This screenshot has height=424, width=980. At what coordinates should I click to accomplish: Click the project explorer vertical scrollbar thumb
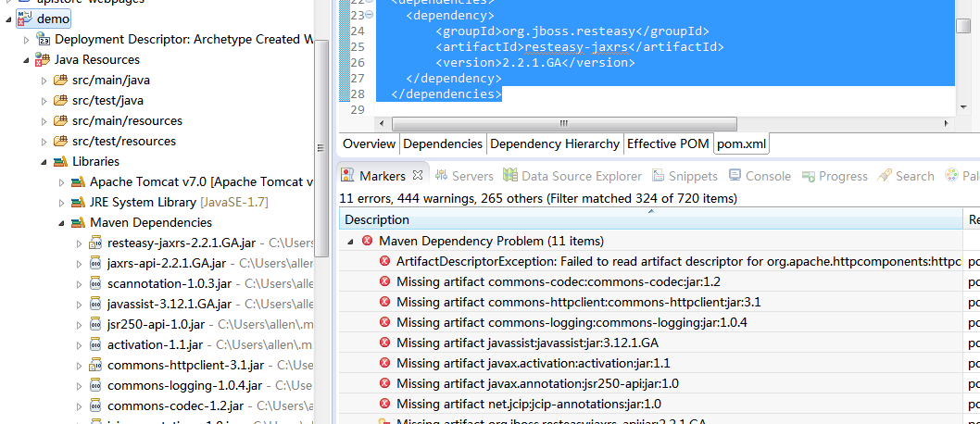322,148
